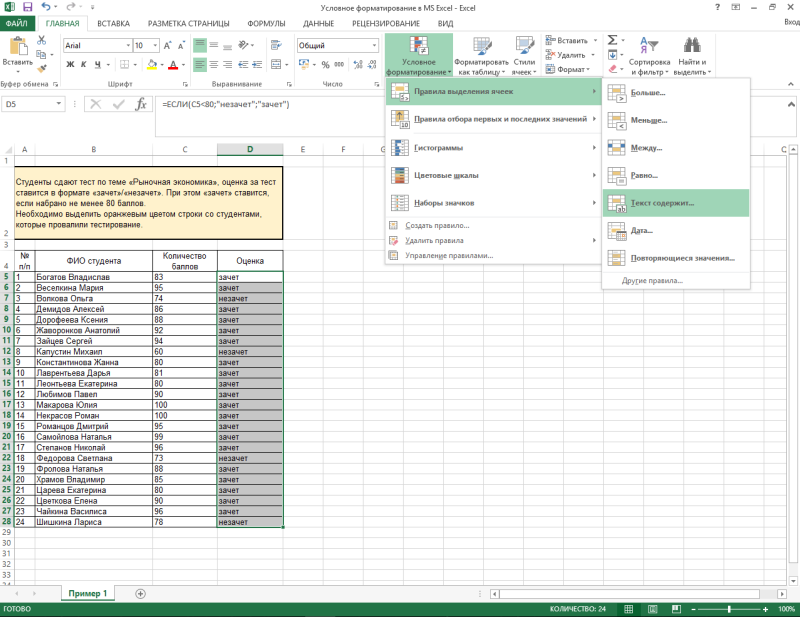Increase font size with the large A icon
800x617 pixels.
click(167, 45)
